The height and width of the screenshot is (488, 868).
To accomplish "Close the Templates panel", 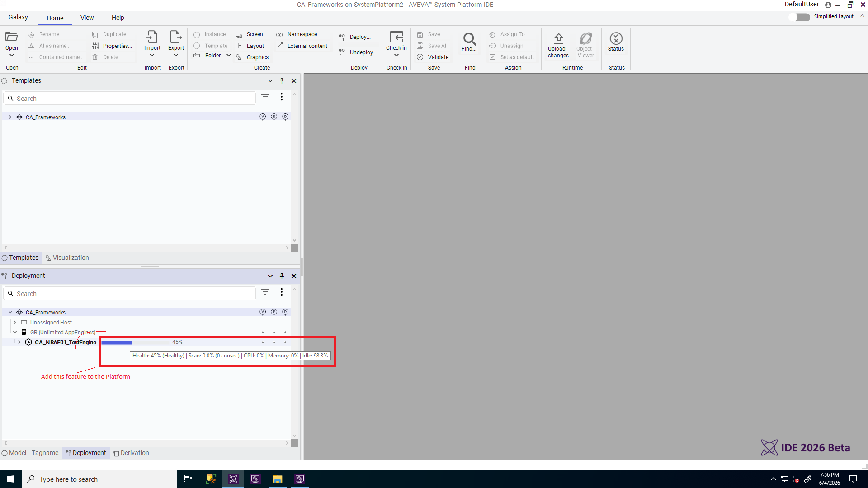I will (x=294, y=81).
